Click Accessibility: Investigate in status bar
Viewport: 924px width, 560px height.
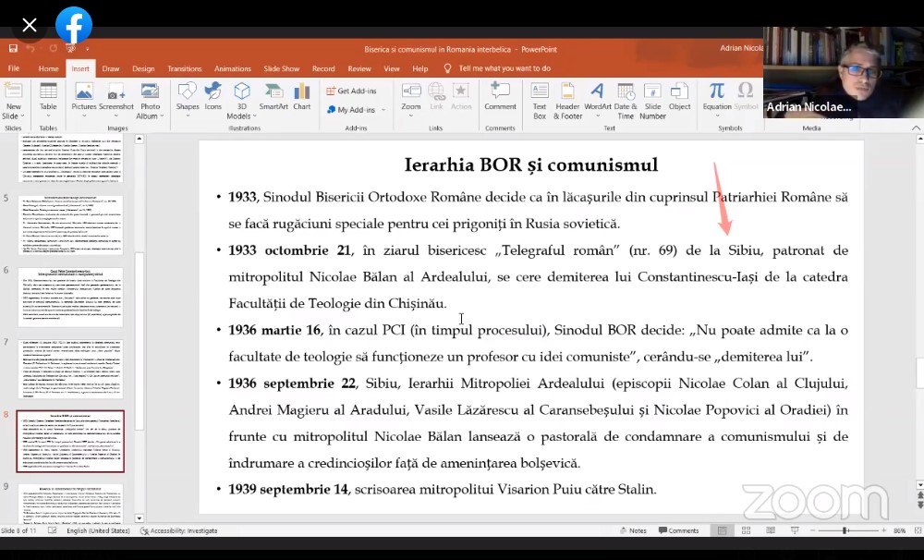tap(178, 530)
